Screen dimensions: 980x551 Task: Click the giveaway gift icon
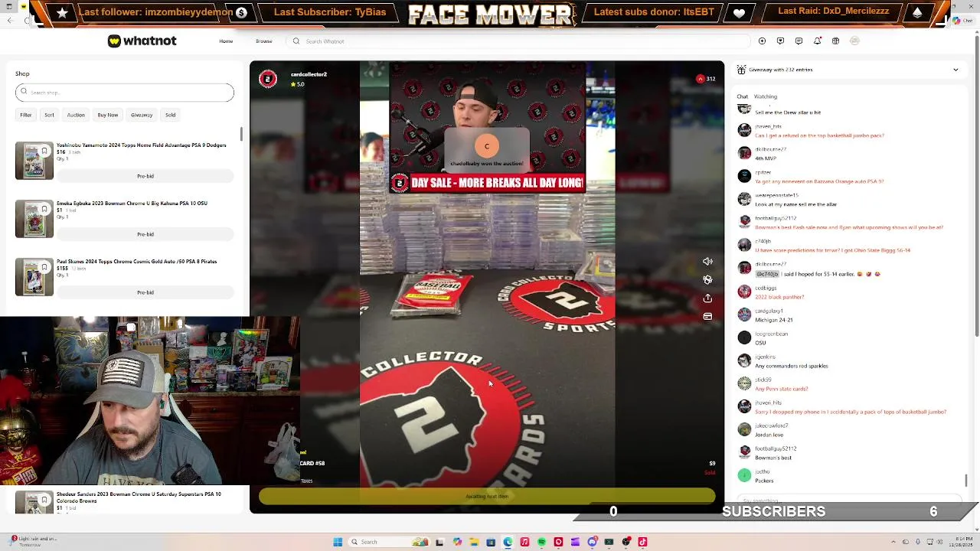[x=741, y=70]
